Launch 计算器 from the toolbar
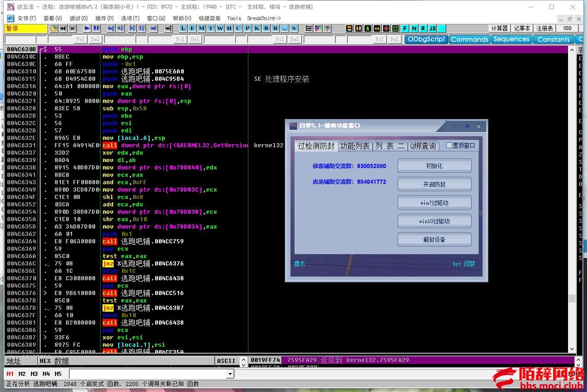587x392 pixels. (499, 28)
